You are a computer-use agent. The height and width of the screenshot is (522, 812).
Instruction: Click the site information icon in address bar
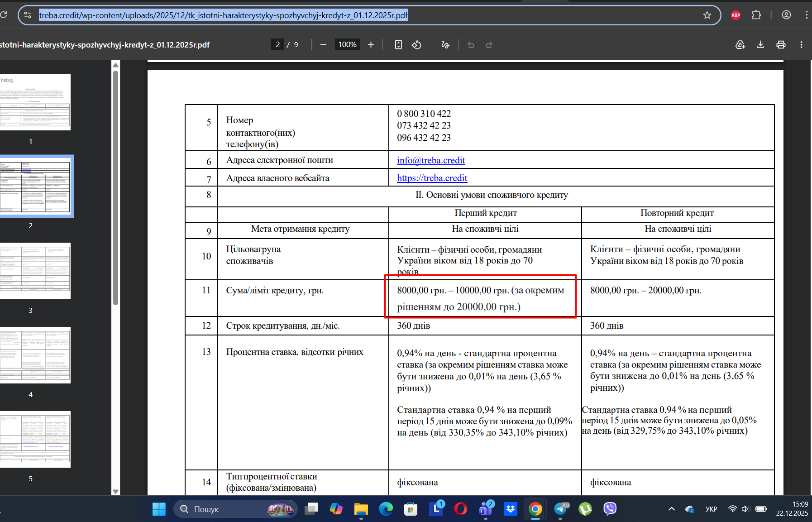[x=28, y=15]
